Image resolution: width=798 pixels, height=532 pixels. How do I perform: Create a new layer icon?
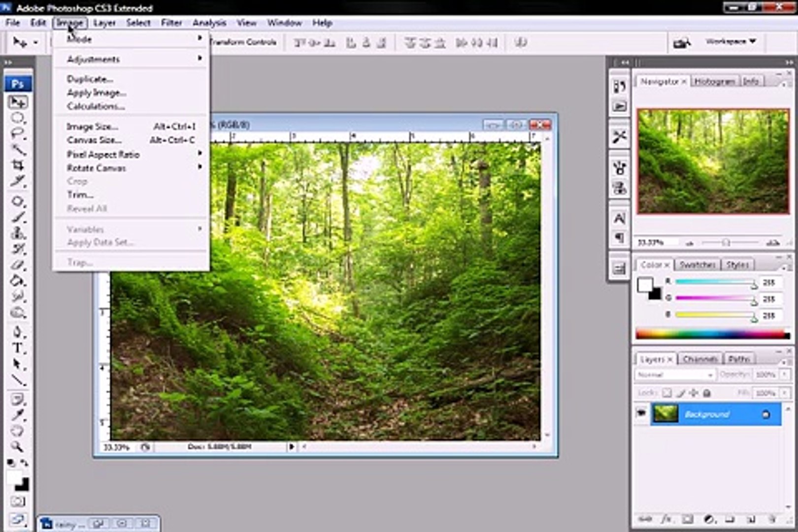tap(751, 520)
